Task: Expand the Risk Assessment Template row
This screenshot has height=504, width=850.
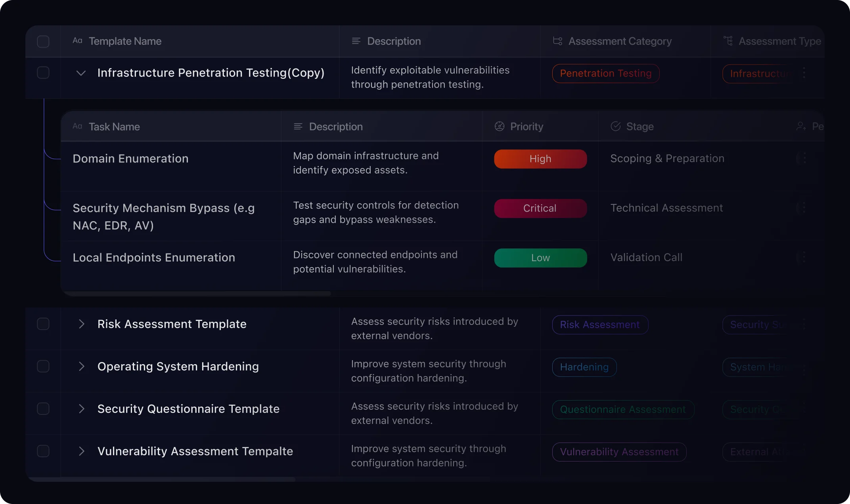Action: pos(82,324)
